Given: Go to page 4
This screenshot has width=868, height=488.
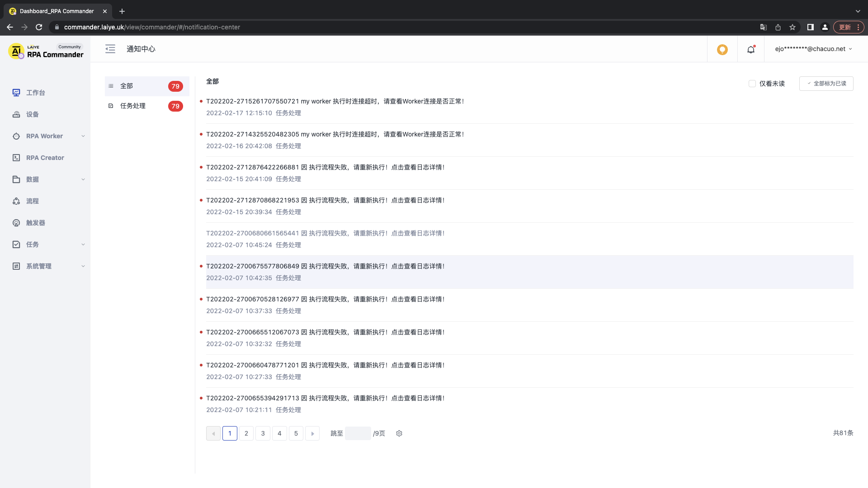Looking at the screenshot, I should pos(279,433).
